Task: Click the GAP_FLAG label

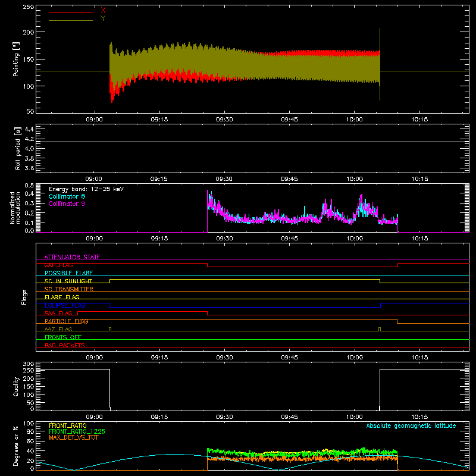Action: (x=58, y=265)
